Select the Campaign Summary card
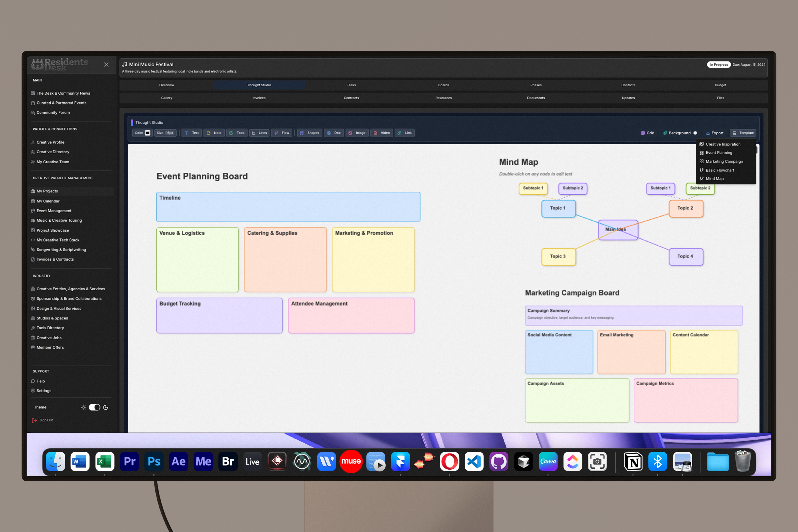Screen dimensions: 798x532 [633, 315]
